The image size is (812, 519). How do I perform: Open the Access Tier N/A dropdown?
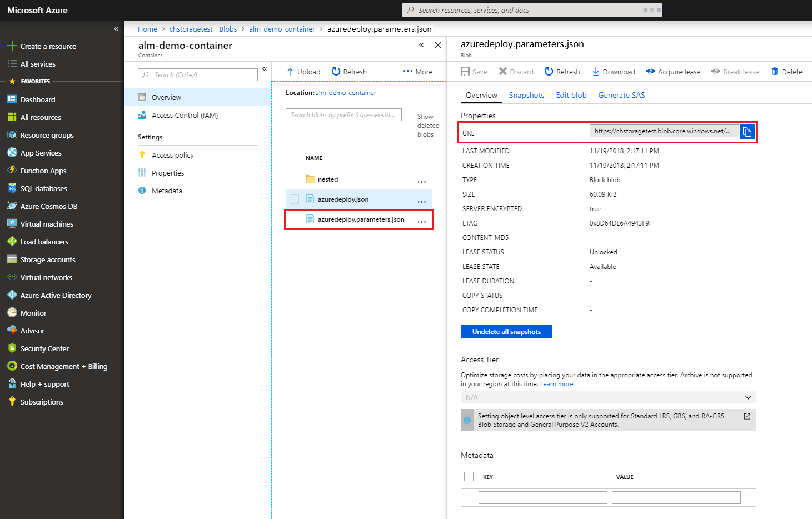coord(608,397)
